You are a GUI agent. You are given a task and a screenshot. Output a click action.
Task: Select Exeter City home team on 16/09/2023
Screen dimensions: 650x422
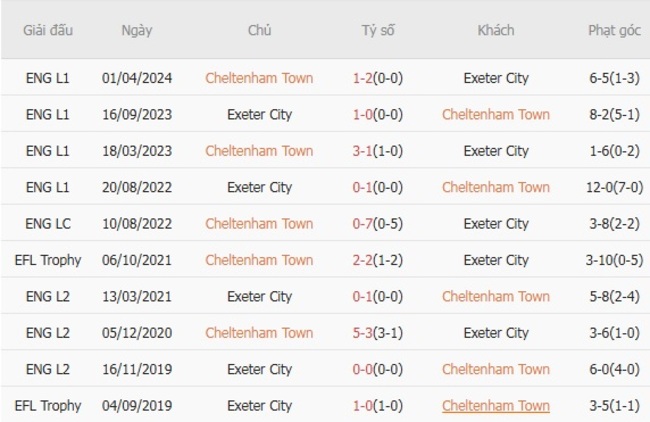(x=259, y=114)
